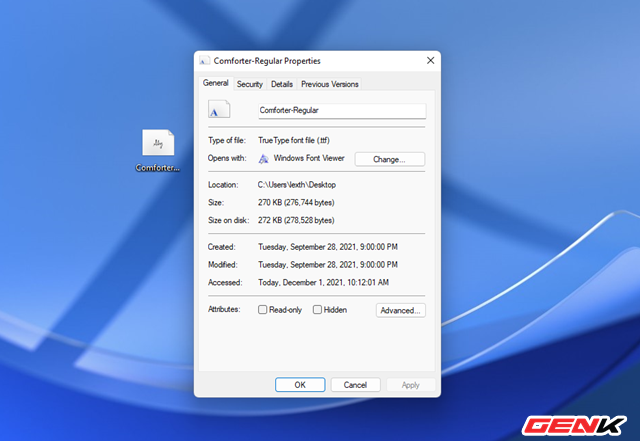Screen dimensions: 640x441
Task: Enable the Read-only attribute checkbox
Action: (262, 310)
